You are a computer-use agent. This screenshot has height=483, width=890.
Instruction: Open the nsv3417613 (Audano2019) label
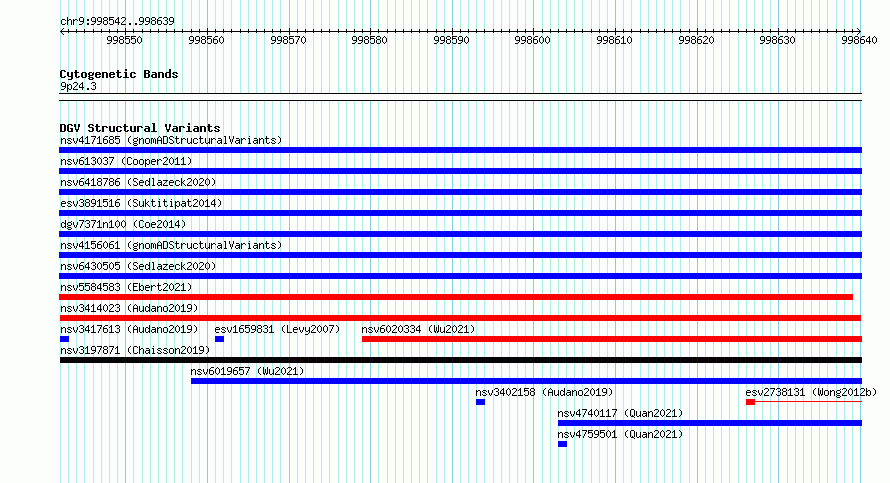[129, 329]
